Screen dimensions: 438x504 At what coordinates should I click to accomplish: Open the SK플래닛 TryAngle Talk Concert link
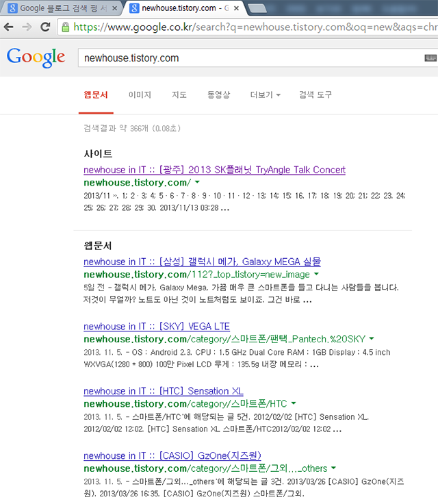pos(214,170)
